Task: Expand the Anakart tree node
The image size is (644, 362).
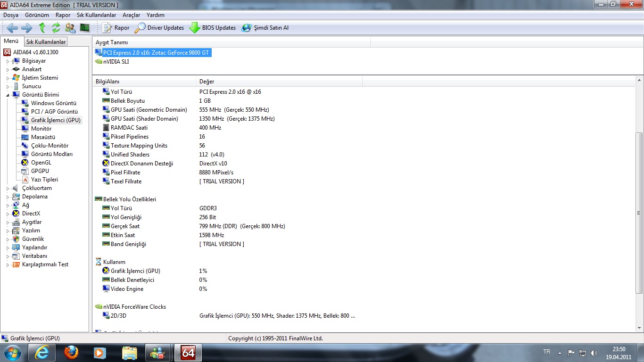Action: tap(8, 70)
